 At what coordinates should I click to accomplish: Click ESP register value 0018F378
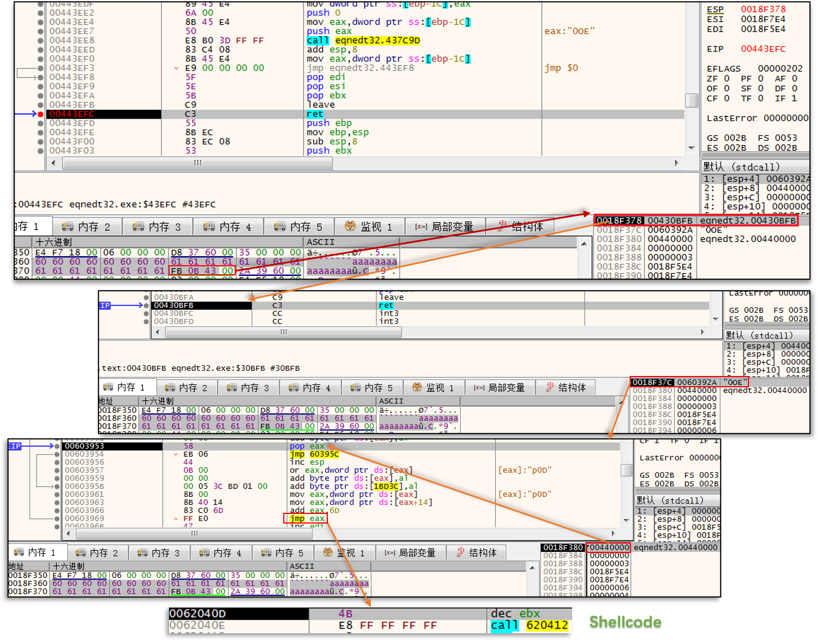click(763, 9)
